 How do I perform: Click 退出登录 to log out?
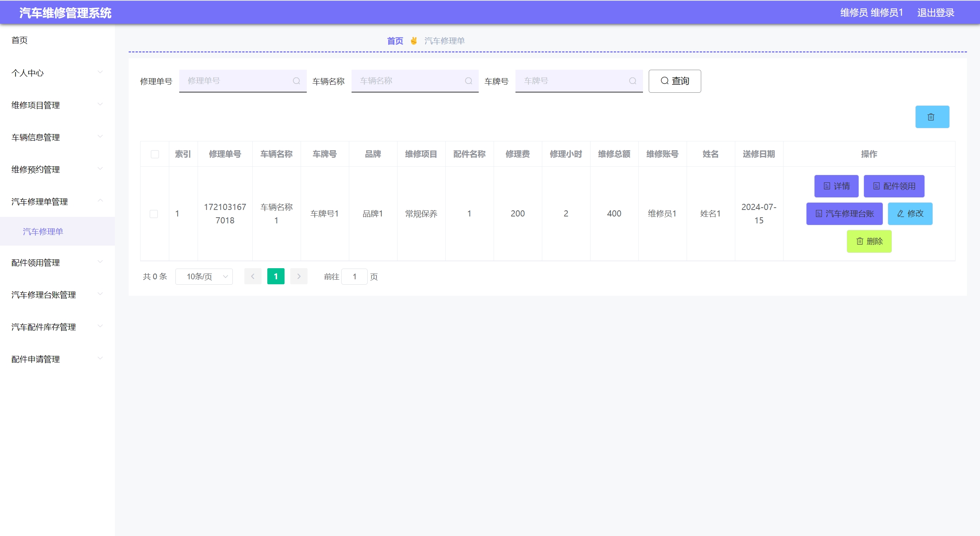(x=935, y=13)
